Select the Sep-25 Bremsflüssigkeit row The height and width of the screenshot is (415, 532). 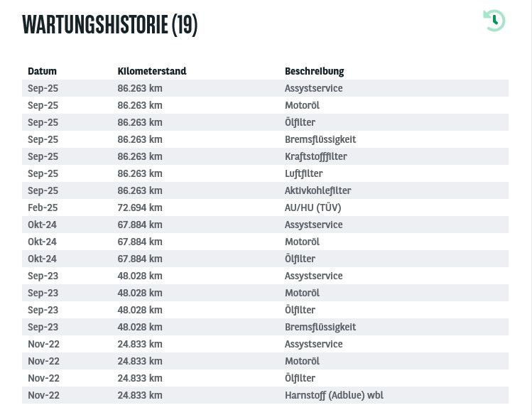pos(266,139)
